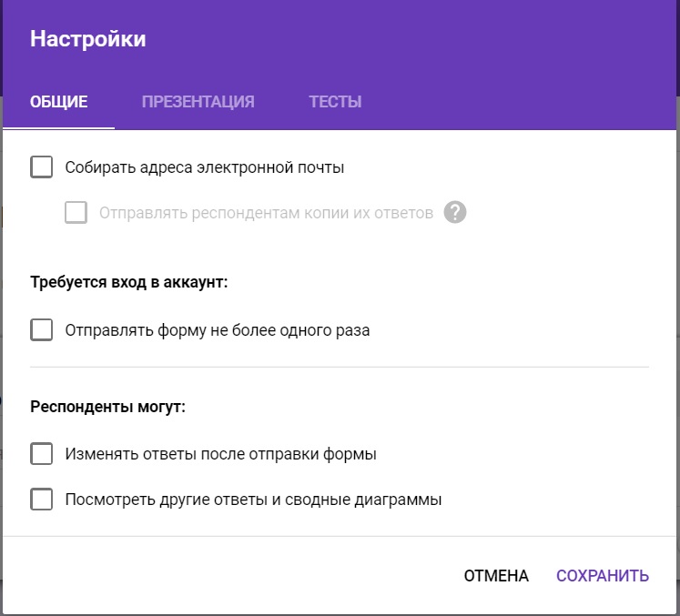
Task: Open the ТЕСТЫ tab
Action: click(x=335, y=102)
